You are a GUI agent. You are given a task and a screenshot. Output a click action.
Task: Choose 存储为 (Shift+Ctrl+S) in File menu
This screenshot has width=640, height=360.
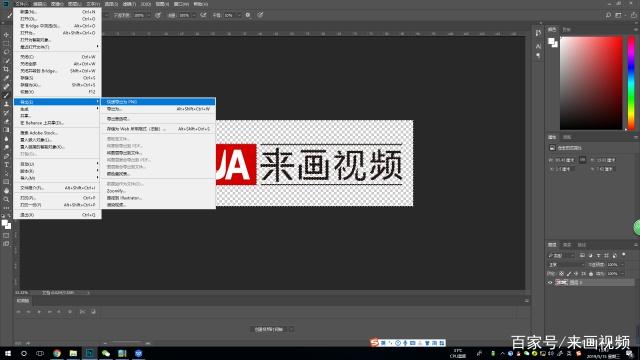58,85
